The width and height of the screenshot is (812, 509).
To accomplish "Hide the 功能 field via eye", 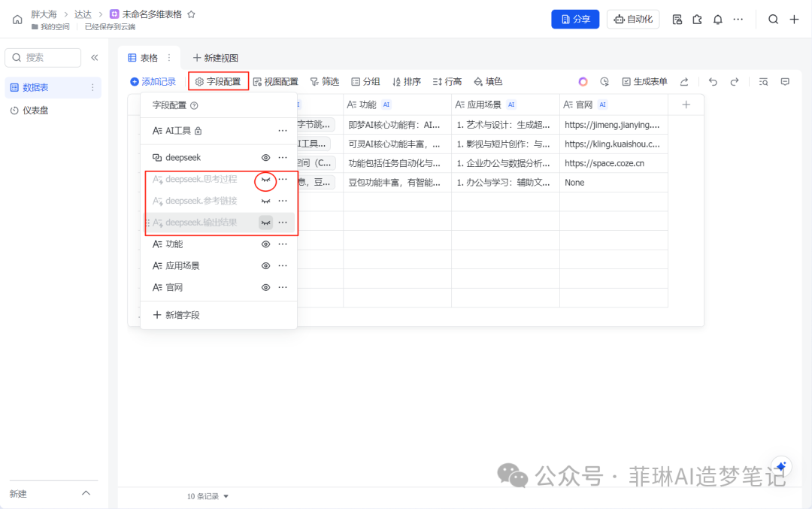I will coord(265,244).
